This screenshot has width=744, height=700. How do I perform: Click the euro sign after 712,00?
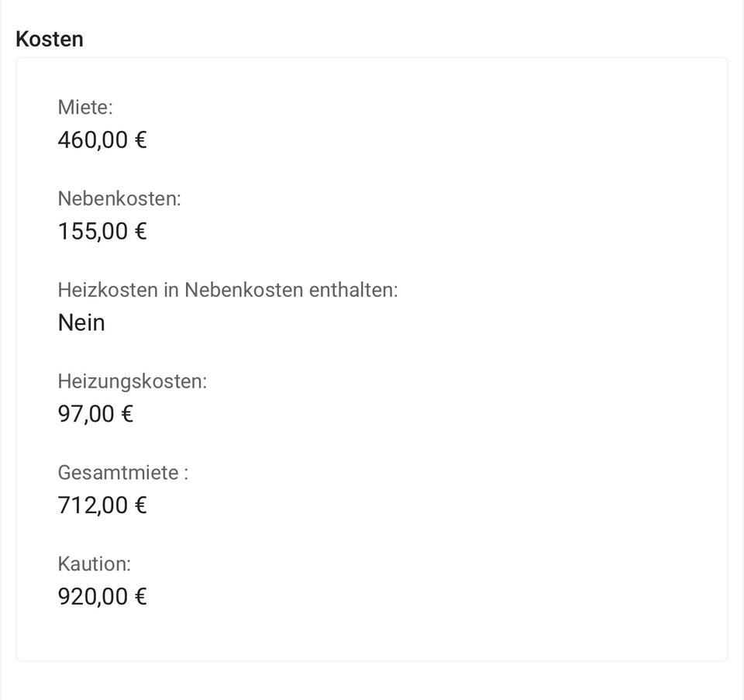(140, 505)
